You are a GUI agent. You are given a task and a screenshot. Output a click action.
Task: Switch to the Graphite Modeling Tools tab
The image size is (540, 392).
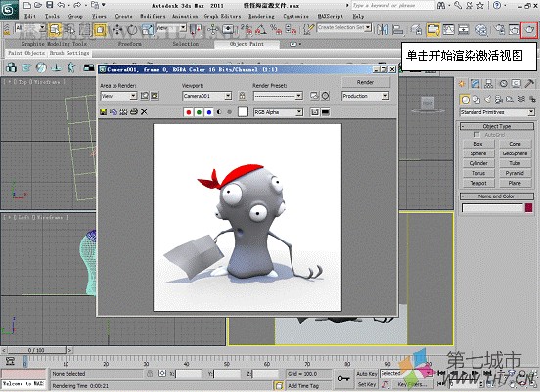pyautogui.click(x=54, y=44)
